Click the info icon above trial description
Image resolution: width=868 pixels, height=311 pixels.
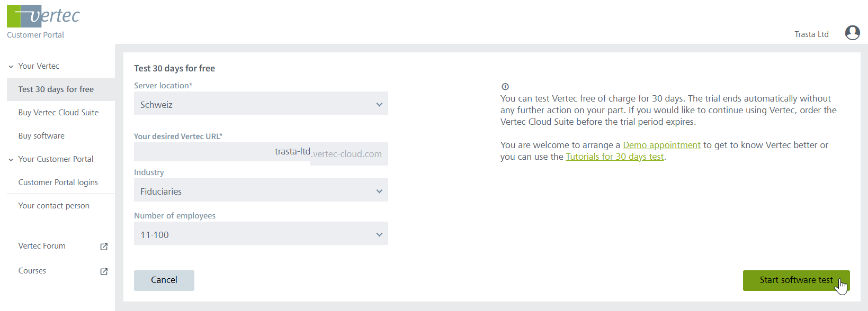click(505, 87)
